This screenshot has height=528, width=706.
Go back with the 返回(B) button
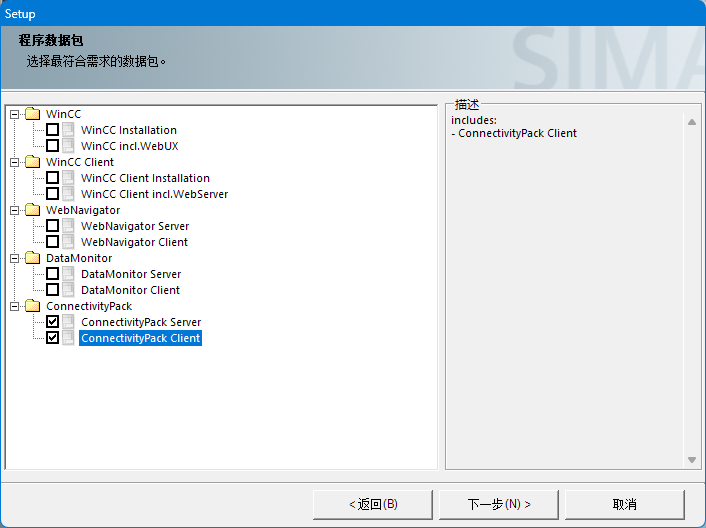[373, 504]
